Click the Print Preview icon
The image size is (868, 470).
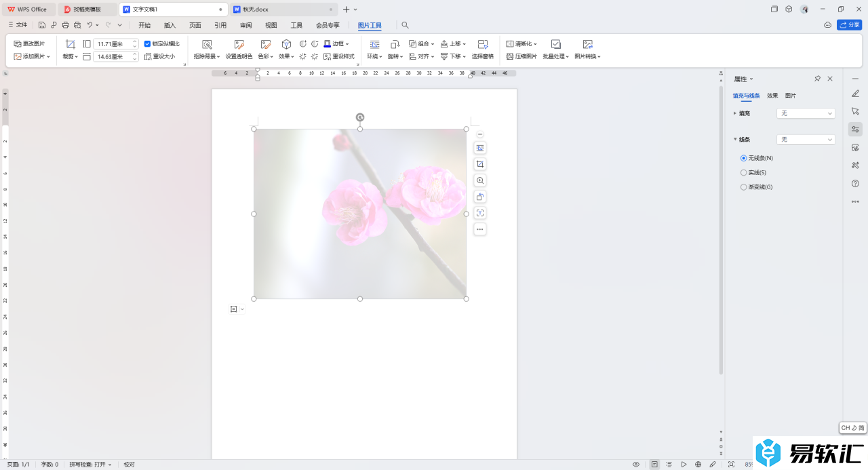(x=77, y=25)
